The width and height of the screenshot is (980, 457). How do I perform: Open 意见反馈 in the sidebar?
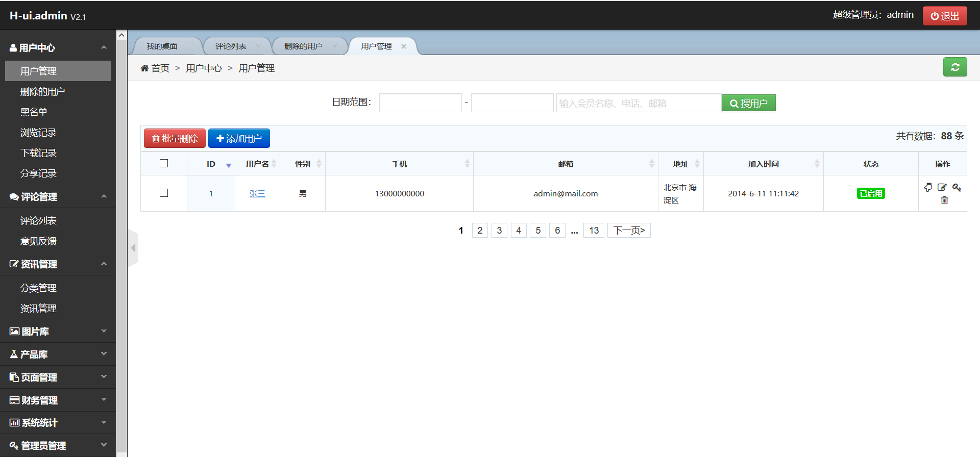click(x=58, y=241)
